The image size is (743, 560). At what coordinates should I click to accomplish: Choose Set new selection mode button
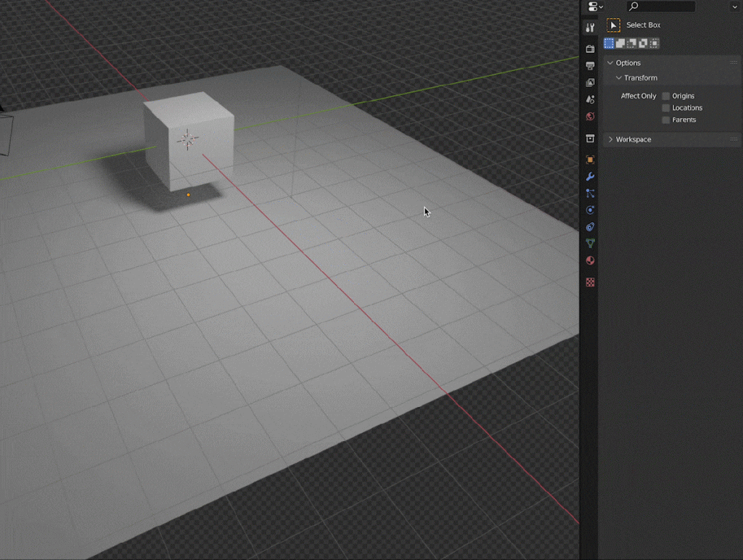[609, 44]
